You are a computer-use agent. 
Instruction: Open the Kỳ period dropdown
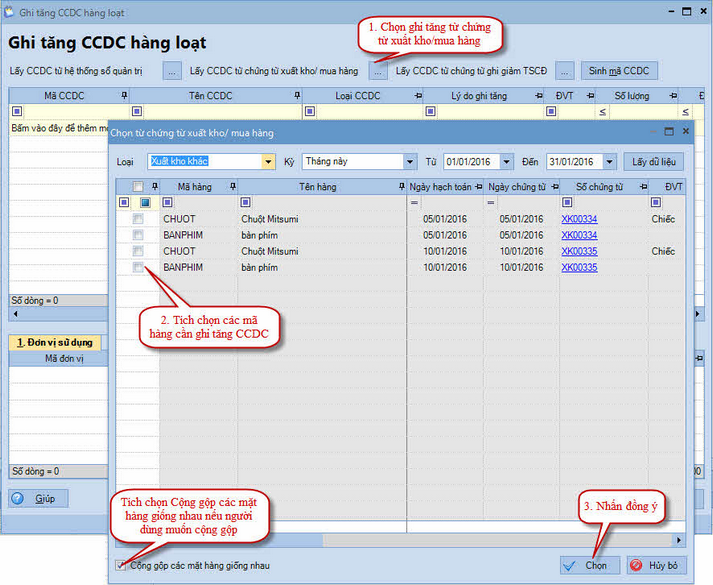click(x=410, y=161)
